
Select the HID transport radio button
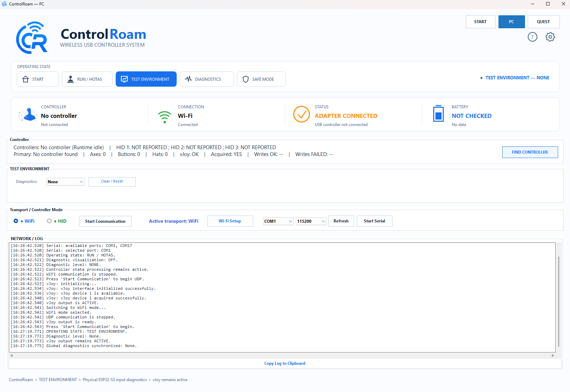point(49,221)
